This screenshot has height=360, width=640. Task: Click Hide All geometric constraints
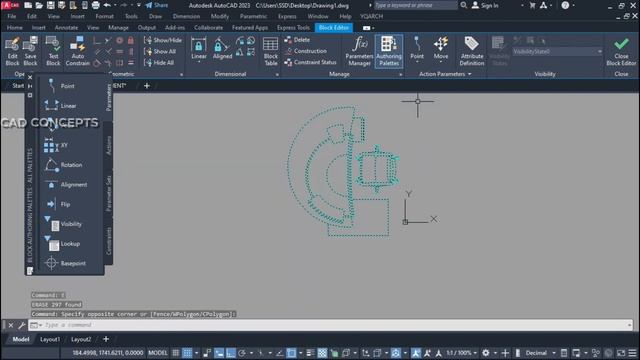(x=159, y=63)
